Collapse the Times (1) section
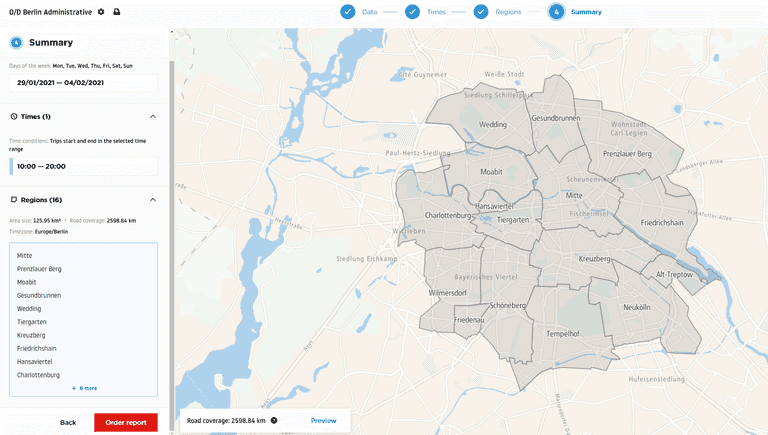This screenshot has height=435, width=768. 152,117
